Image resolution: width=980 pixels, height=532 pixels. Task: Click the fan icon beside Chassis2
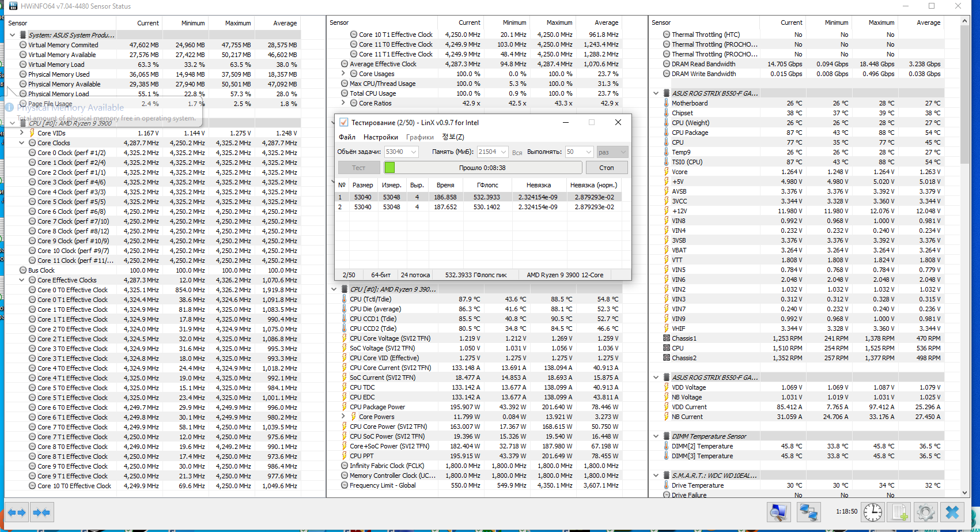(x=667, y=358)
